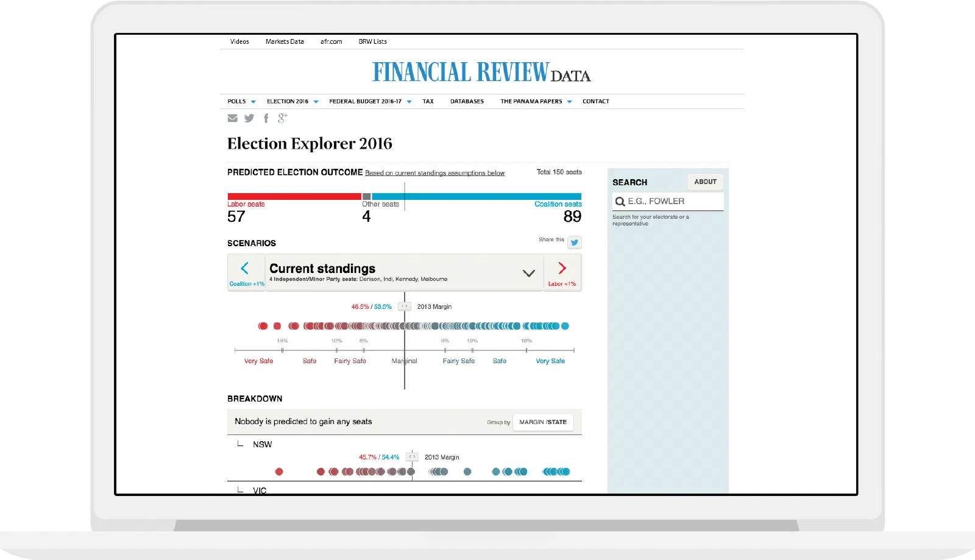
Task: Click the Financial Review Data logo
Action: click(x=481, y=72)
